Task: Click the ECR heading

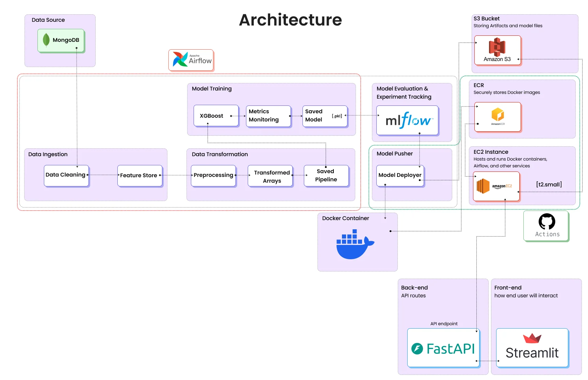Action: coord(479,85)
